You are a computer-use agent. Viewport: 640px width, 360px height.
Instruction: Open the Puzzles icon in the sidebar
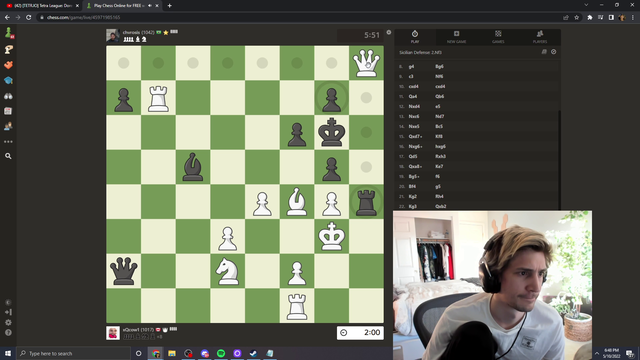pyautogui.click(x=8, y=65)
